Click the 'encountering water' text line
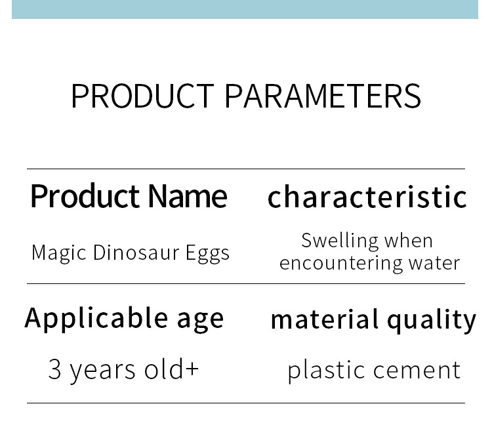Image resolution: width=492 pixels, height=448 pixels. click(369, 263)
